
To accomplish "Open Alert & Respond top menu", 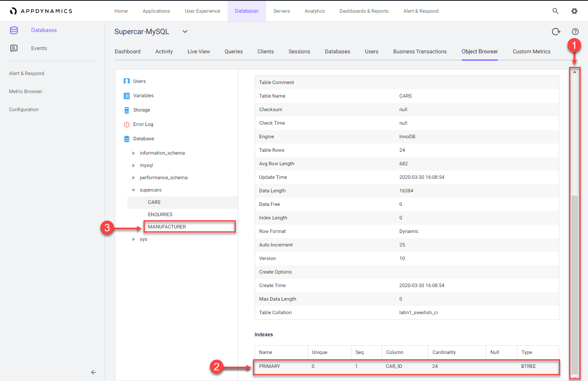I will 421,11.
